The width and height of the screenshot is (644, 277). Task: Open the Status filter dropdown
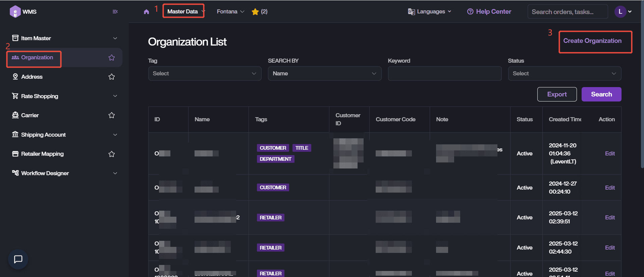click(565, 73)
